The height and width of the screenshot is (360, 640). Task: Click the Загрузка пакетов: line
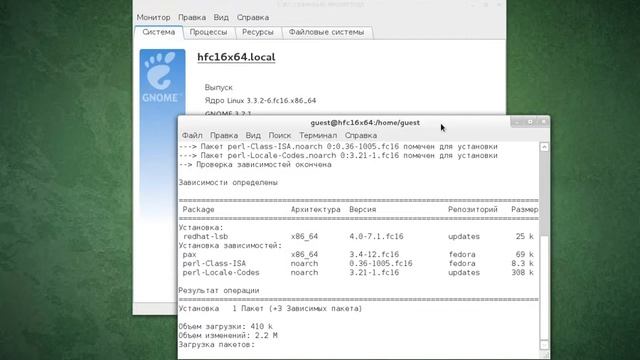[216, 344]
